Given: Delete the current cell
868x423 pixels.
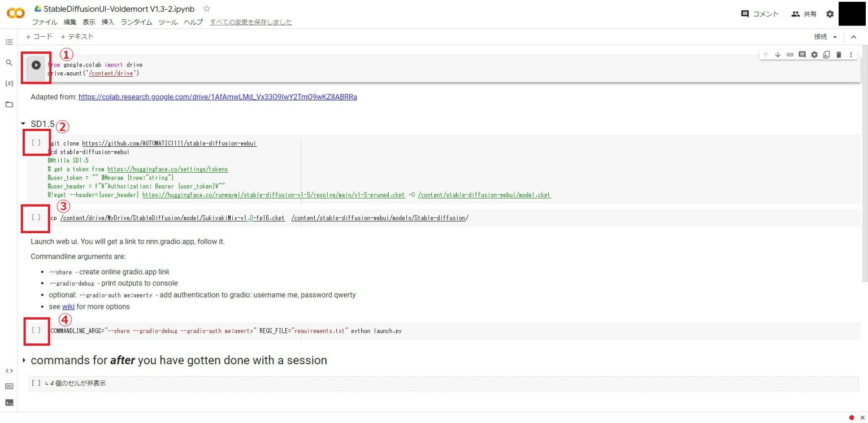Looking at the screenshot, I should pos(838,54).
